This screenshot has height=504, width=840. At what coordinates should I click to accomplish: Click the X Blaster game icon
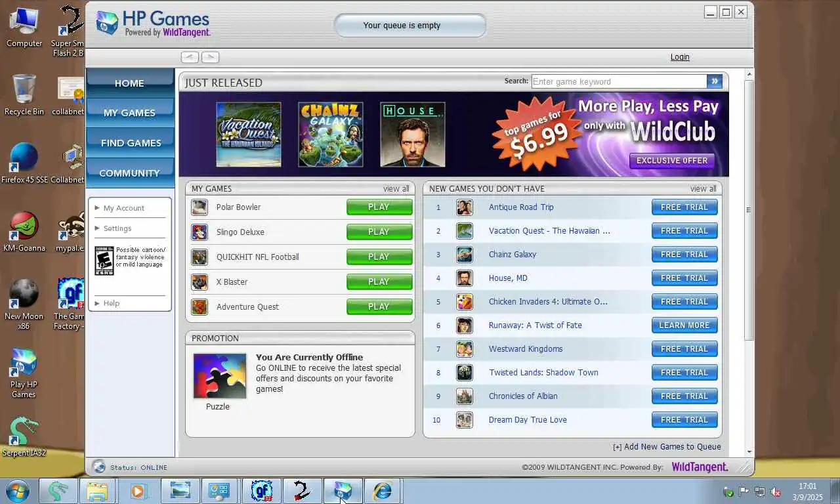(199, 282)
